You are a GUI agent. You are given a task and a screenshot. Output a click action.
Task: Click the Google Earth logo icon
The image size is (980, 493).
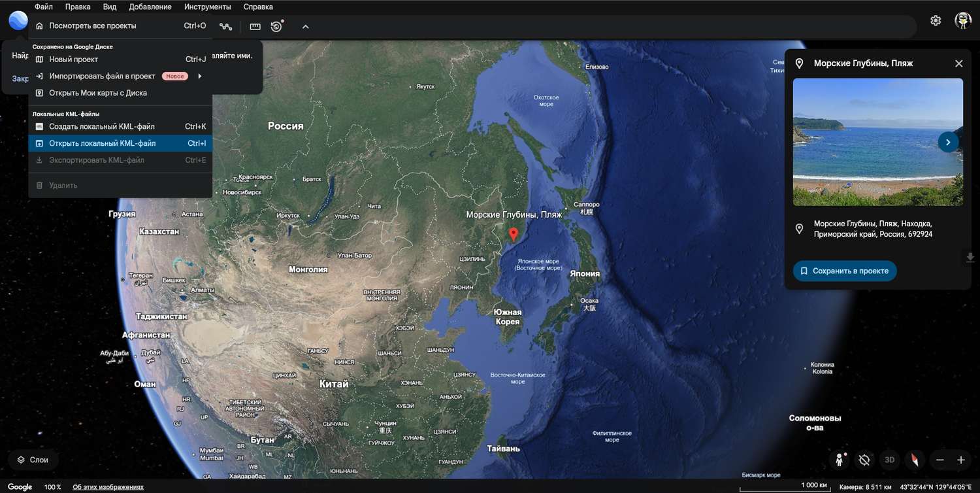point(18,20)
